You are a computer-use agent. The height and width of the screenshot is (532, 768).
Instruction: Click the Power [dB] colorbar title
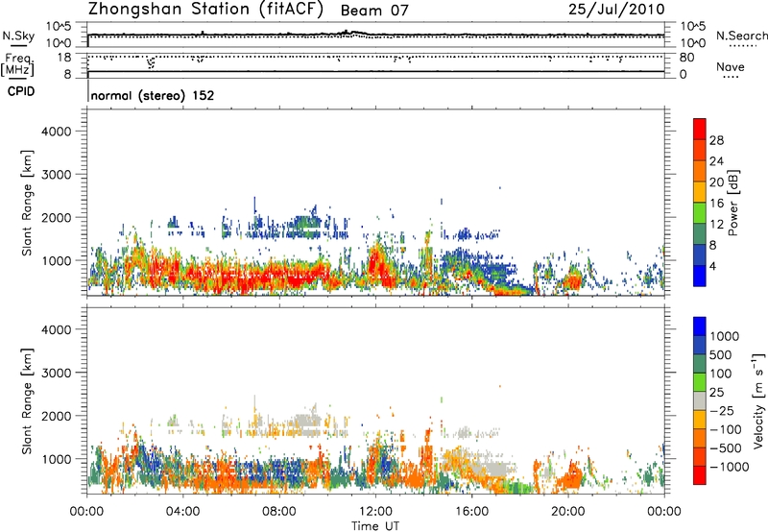pos(733,203)
